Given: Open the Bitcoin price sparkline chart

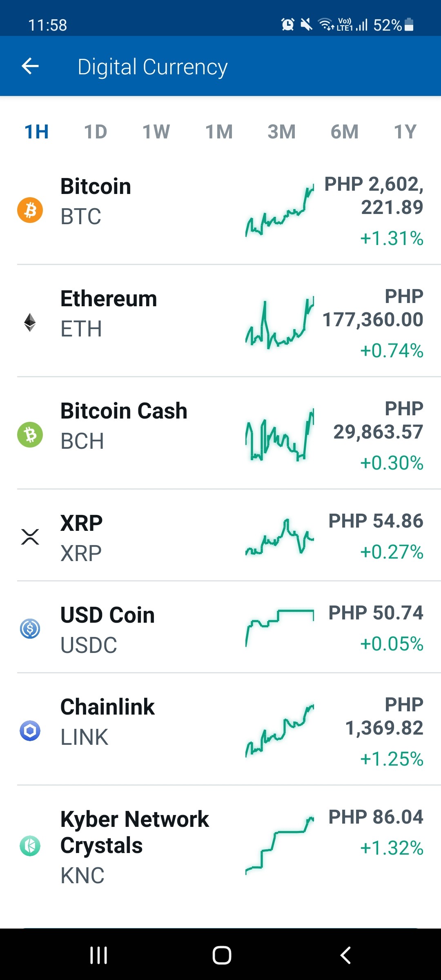Looking at the screenshot, I should (x=280, y=211).
